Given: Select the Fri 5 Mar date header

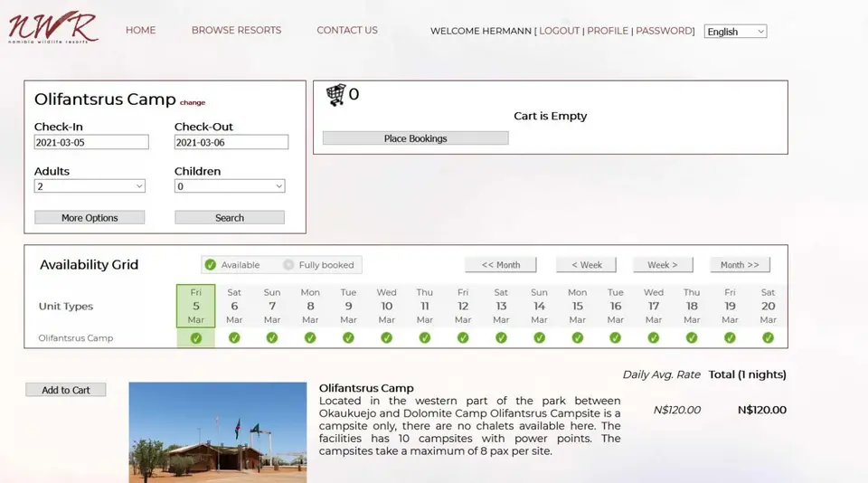Looking at the screenshot, I should [x=196, y=306].
